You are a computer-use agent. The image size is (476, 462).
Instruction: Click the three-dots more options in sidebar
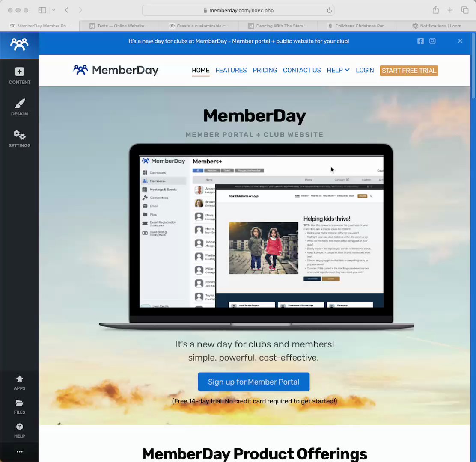pyautogui.click(x=19, y=452)
